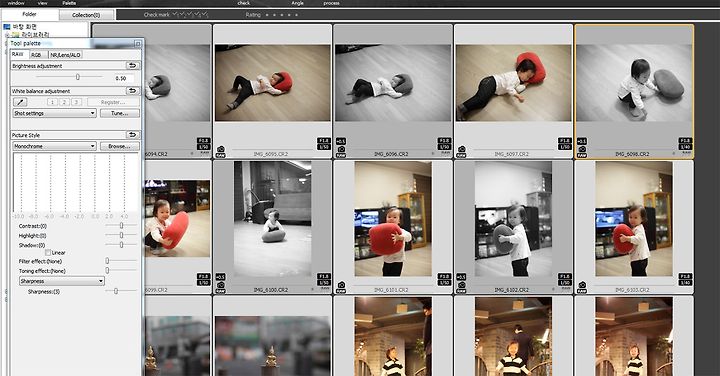Screen dimensions: 720x376
Task: Open the view menu
Action: tap(42, 3)
